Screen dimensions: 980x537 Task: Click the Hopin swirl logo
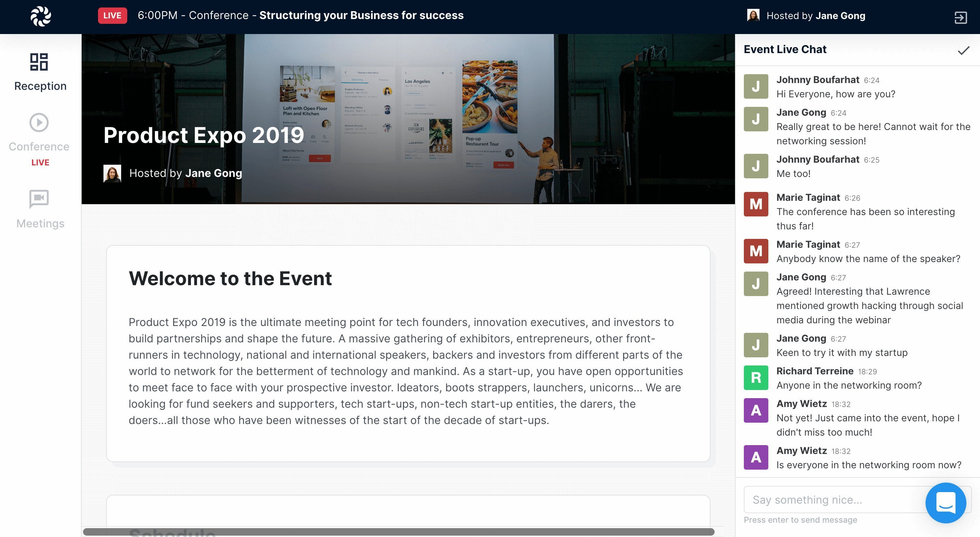(x=41, y=16)
